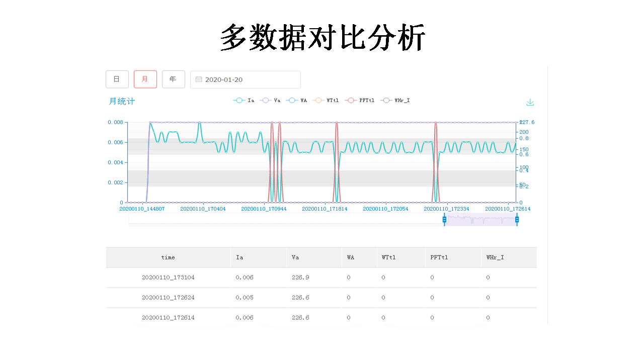Select the row 20200110_173104
644x362 pixels.
[x=321, y=278]
